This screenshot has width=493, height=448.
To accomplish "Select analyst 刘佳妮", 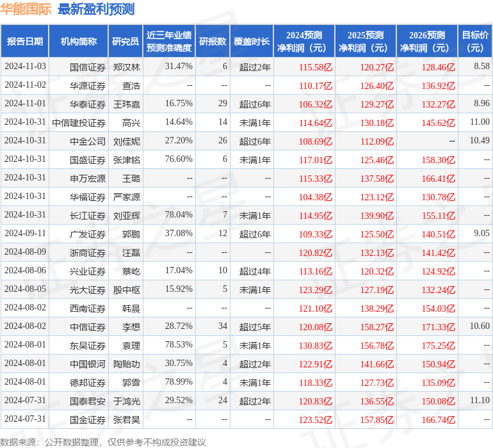I will coord(126,141).
